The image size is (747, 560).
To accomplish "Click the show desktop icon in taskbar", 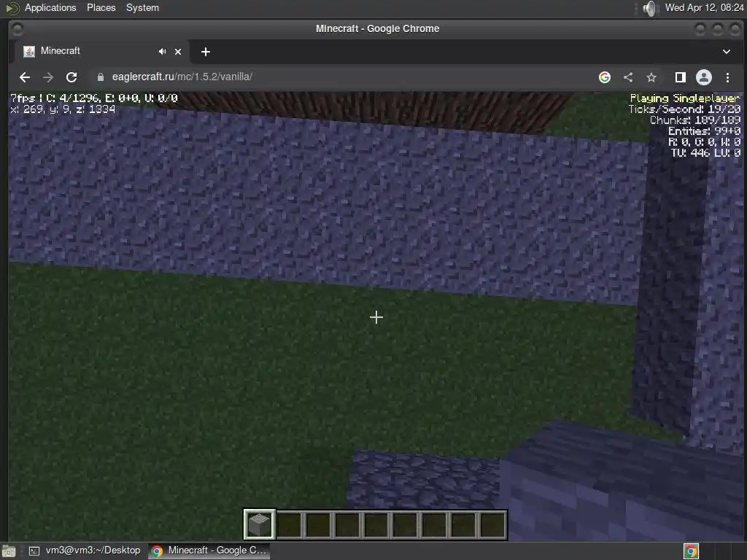I will coord(8,551).
